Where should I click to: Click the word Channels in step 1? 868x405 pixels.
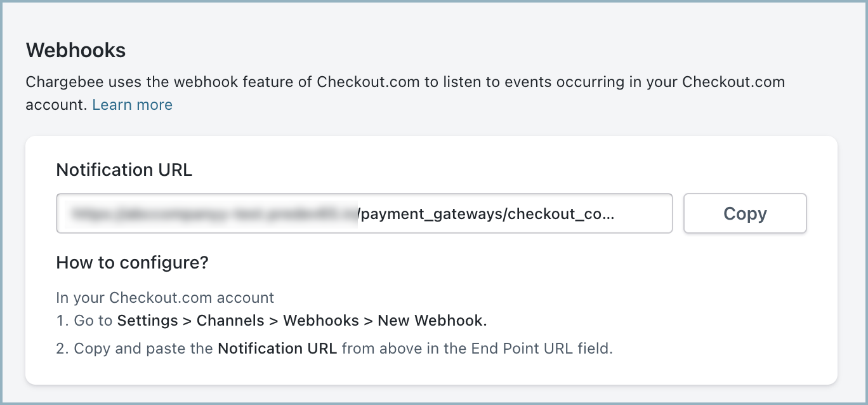(230, 321)
